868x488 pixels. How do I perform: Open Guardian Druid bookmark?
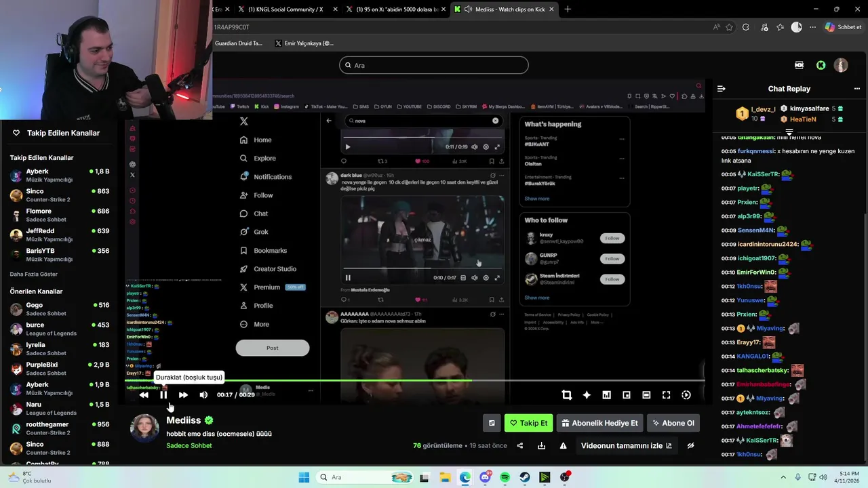point(237,43)
